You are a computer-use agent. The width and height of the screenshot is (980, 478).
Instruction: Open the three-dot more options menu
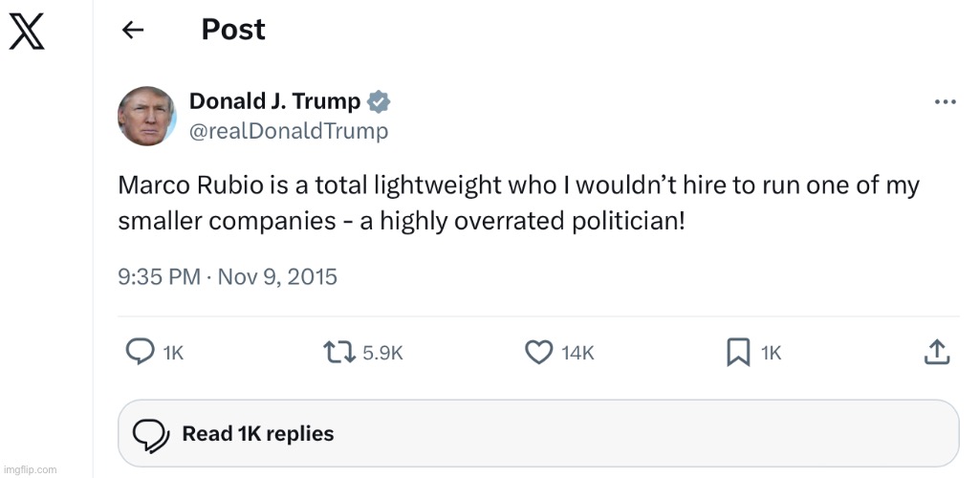pyautogui.click(x=945, y=101)
